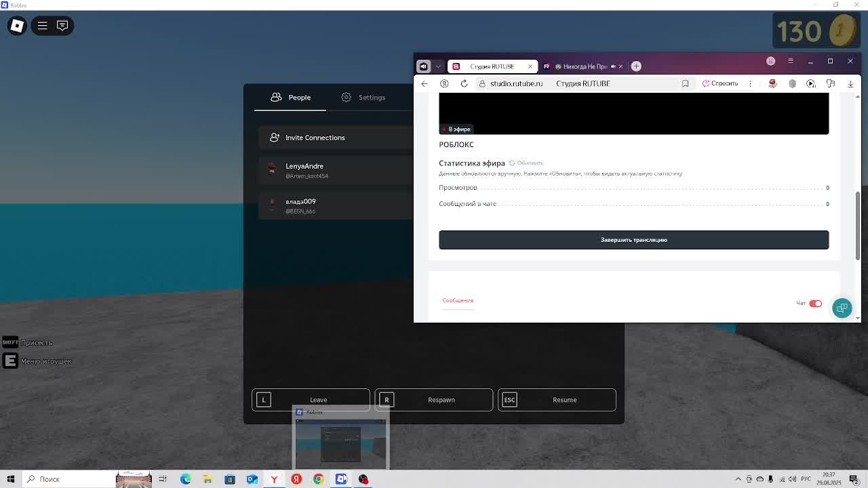Screen dimensions: 868x488
Task: Open a new browser tab
Action: click(x=636, y=66)
